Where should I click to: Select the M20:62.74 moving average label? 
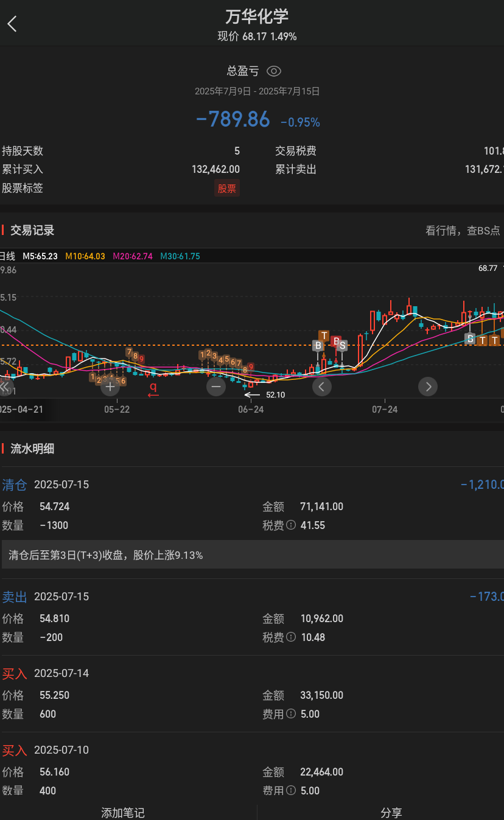coord(133,256)
